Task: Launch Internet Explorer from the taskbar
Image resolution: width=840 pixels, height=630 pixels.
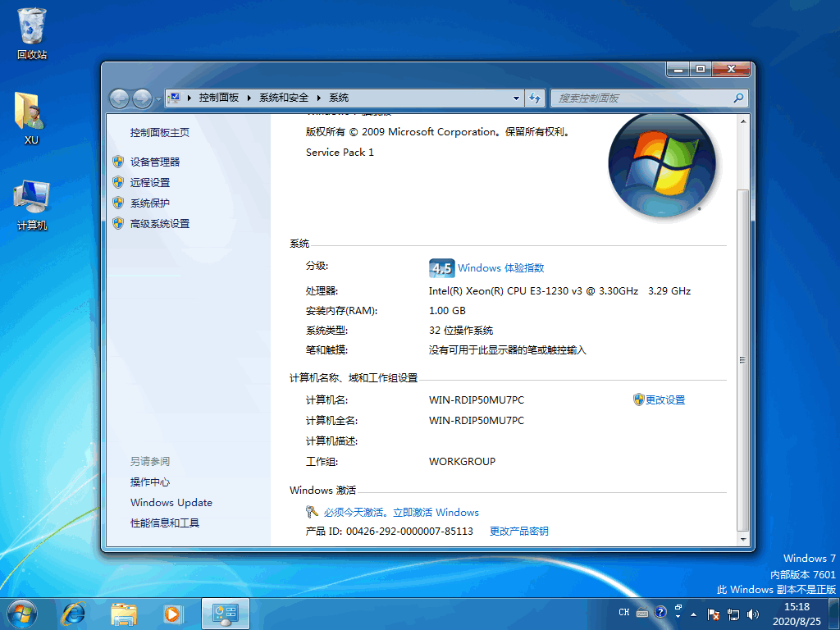Action: tap(73, 614)
